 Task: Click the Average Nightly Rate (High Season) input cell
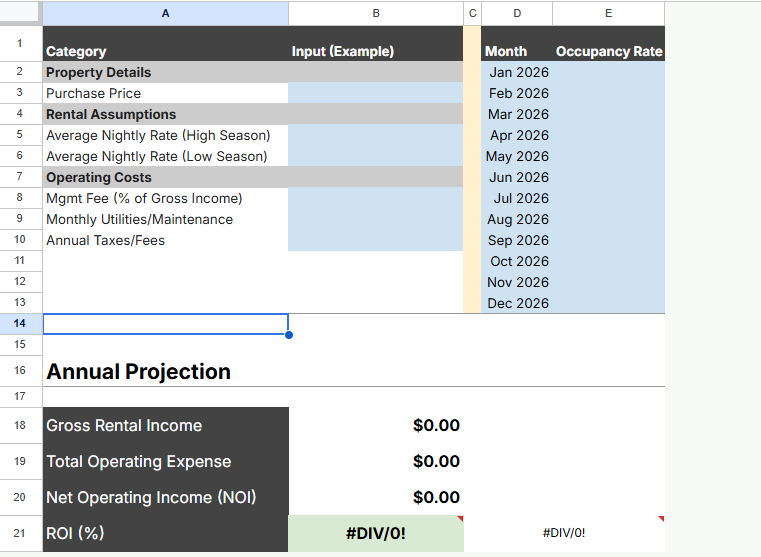tap(375, 135)
